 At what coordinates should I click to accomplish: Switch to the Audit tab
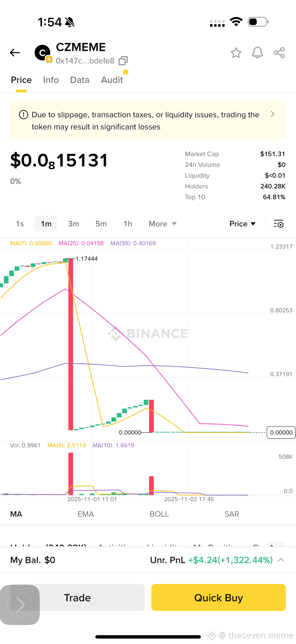112,80
